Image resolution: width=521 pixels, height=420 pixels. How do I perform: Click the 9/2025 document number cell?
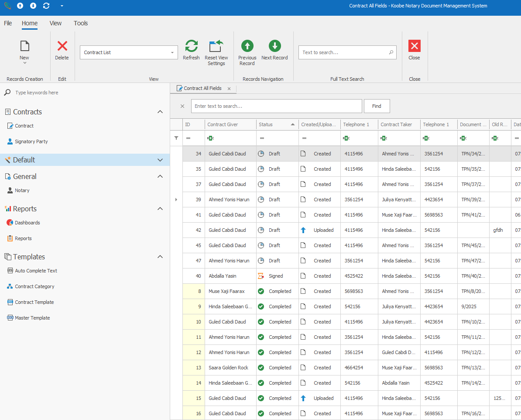pyautogui.click(x=473, y=306)
